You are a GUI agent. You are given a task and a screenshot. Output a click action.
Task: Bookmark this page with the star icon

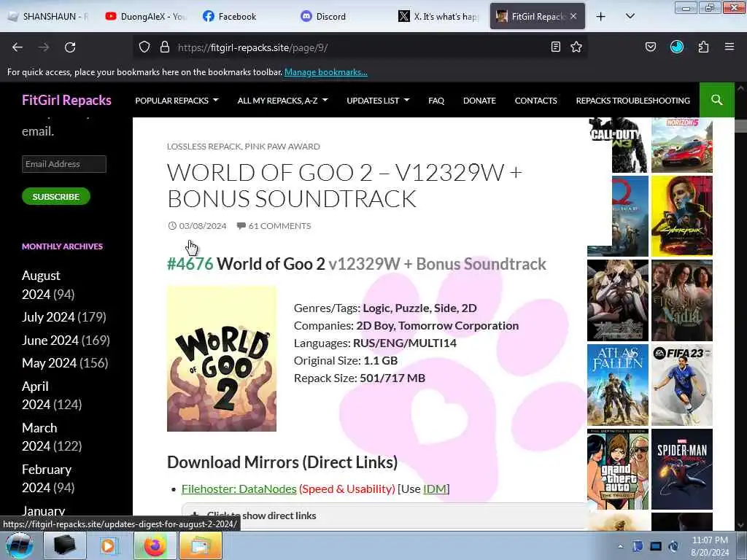click(x=576, y=47)
